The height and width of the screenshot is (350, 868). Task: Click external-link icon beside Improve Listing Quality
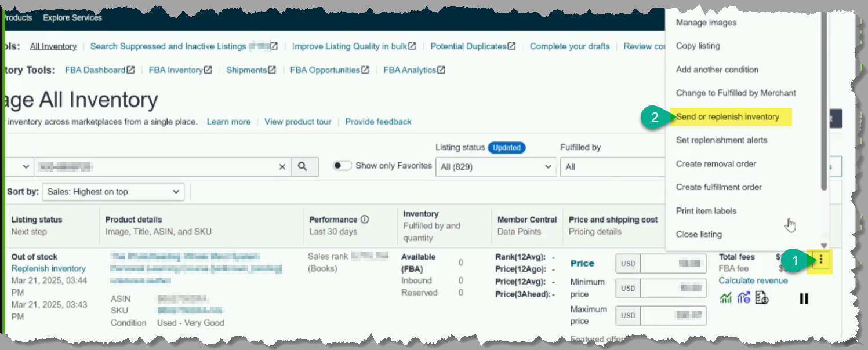412,46
